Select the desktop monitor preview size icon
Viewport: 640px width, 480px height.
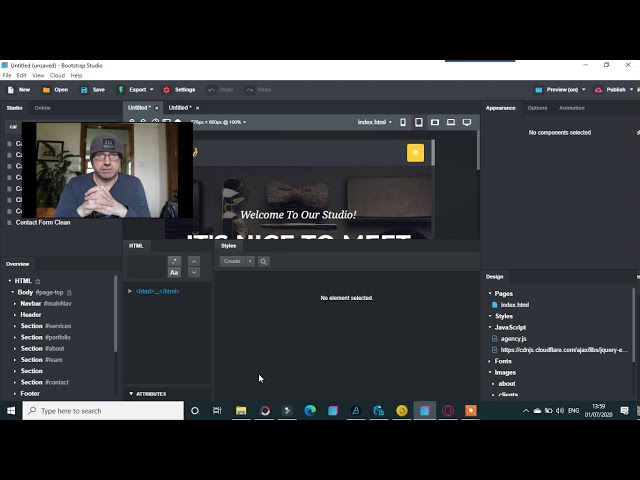[467, 122]
